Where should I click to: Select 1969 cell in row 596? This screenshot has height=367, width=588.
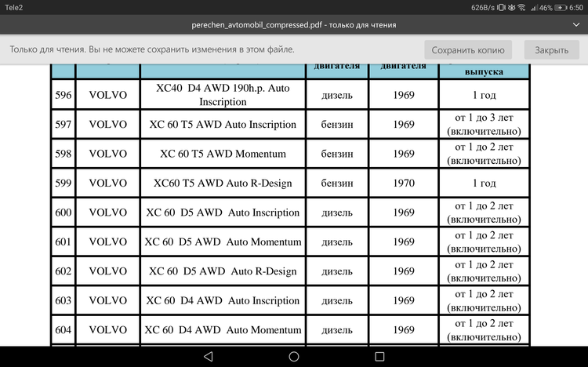click(x=404, y=95)
